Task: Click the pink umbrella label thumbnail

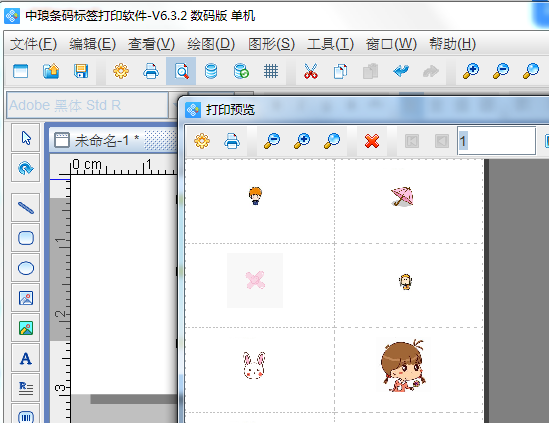Action: [x=402, y=196]
